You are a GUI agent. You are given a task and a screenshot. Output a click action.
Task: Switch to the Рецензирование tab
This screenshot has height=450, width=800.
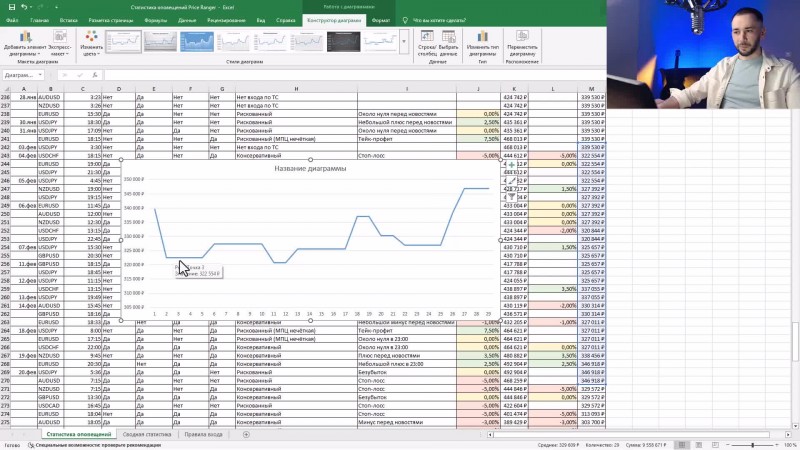[226, 20]
